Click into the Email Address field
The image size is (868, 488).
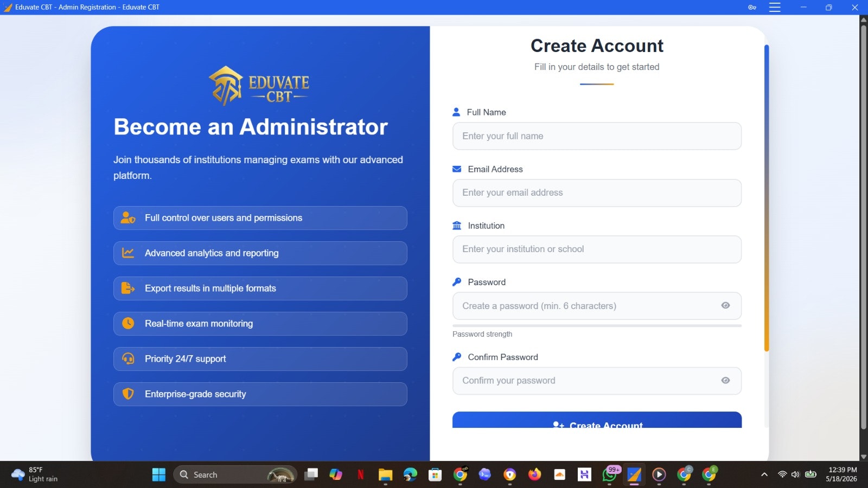(x=597, y=192)
